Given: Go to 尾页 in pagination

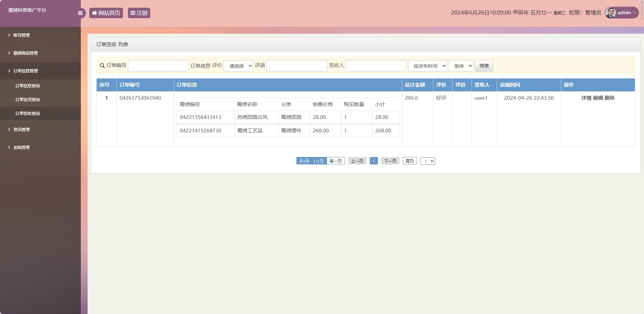Looking at the screenshot, I should (x=410, y=161).
